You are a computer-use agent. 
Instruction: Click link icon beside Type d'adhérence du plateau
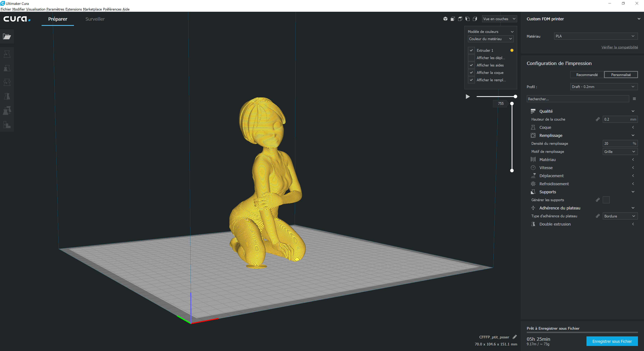click(x=598, y=216)
